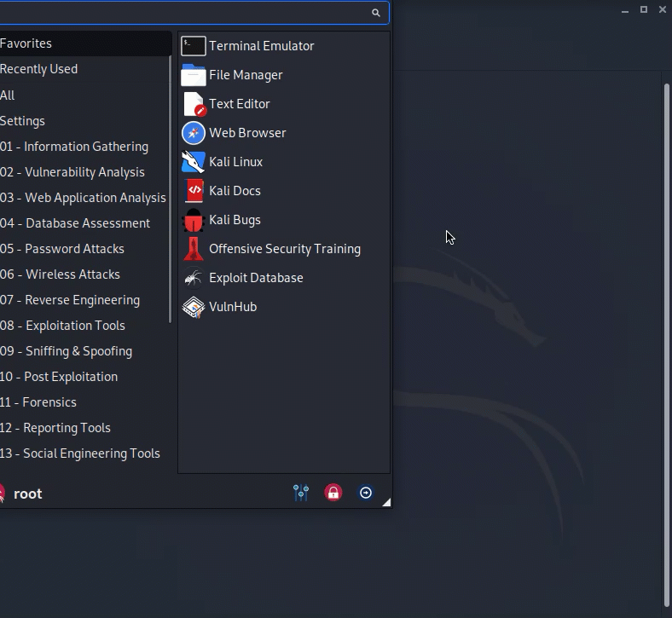Close the background window
Screen dimensions: 672x618
[663, 9]
